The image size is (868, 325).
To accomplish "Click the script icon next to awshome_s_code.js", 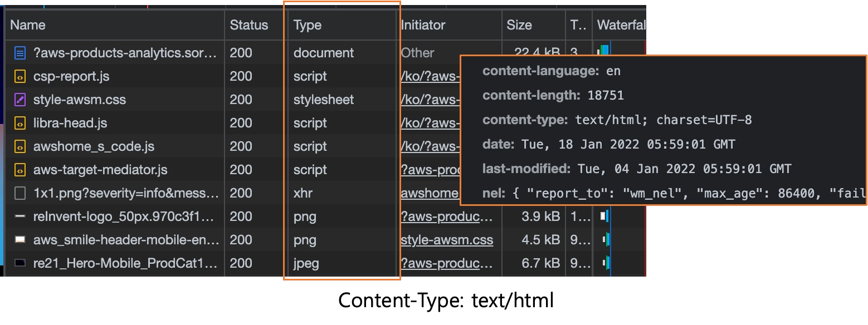I will (x=20, y=146).
